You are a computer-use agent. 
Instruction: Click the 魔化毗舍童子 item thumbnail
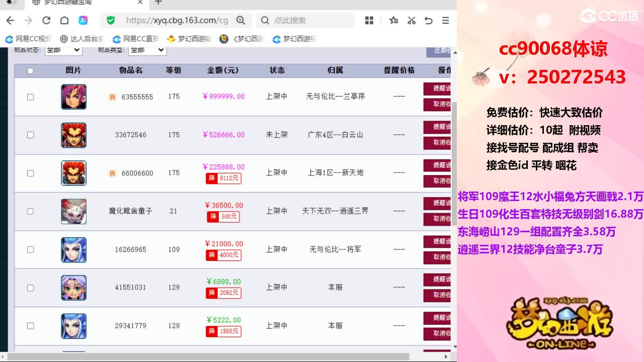tap(73, 211)
